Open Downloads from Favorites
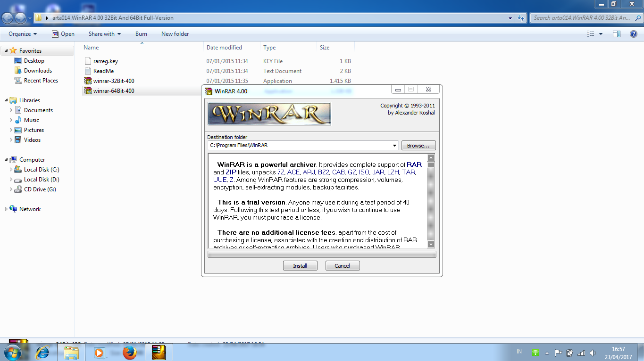Image resolution: width=644 pixels, height=361 pixels. point(38,71)
